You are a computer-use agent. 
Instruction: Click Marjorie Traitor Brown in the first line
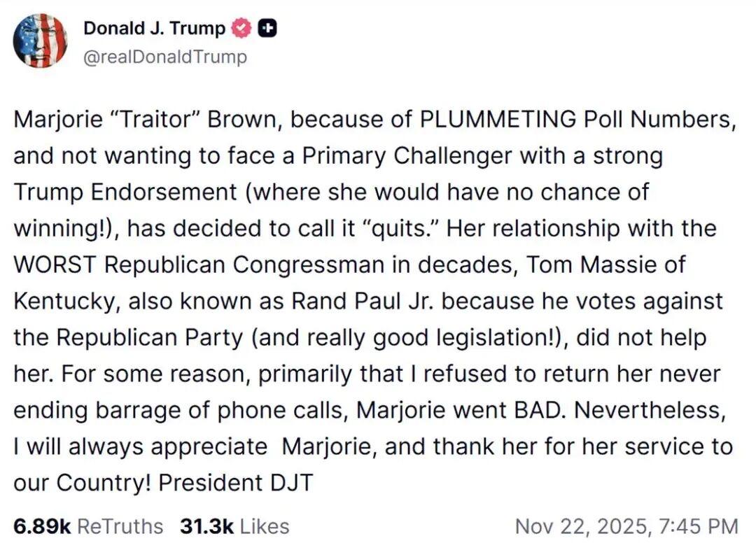pyautogui.click(x=140, y=119)
